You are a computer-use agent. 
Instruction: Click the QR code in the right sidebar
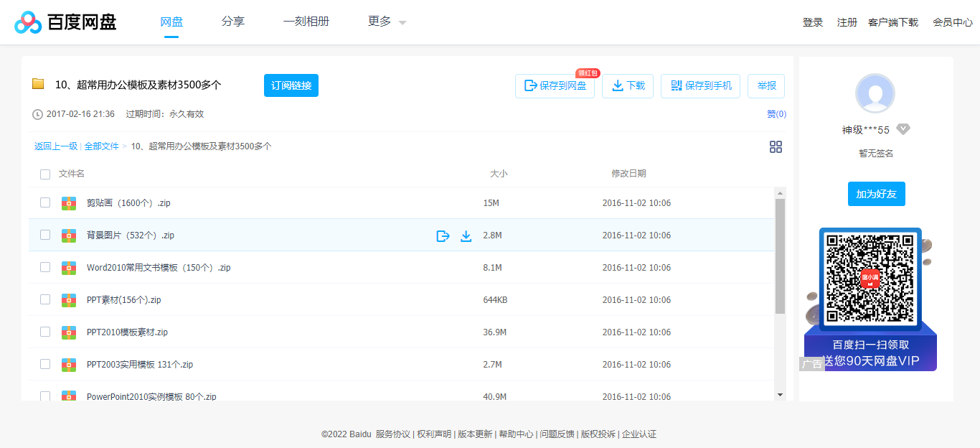869,279
